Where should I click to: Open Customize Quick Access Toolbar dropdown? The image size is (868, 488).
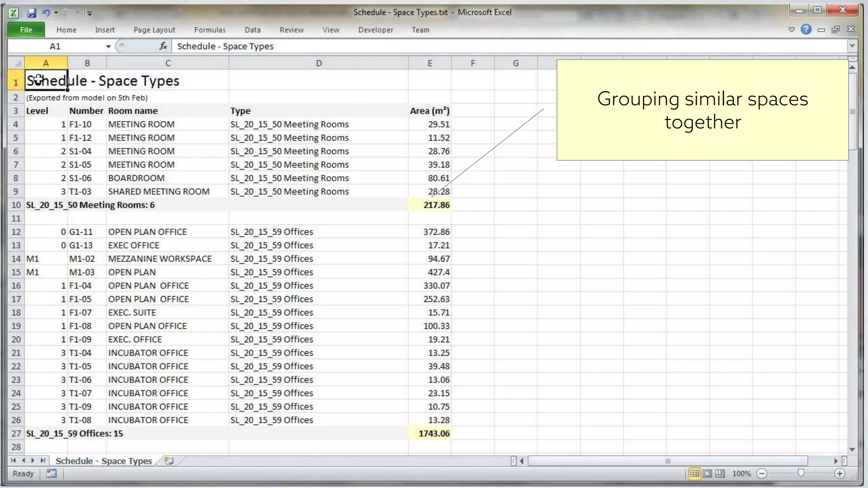coord(89,13)
